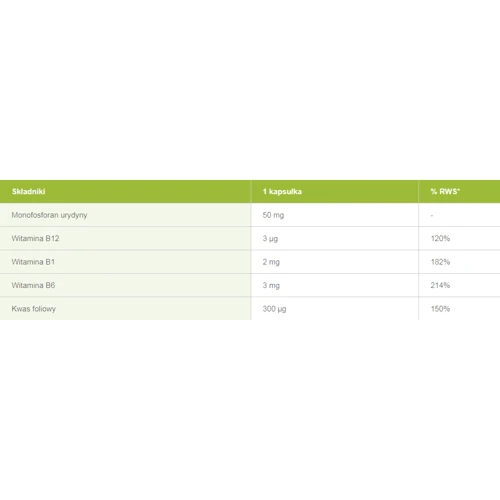Screen dimensions: 500x500
Task: Click the 2 mg dosage value
Action: [x=271, y=262]
